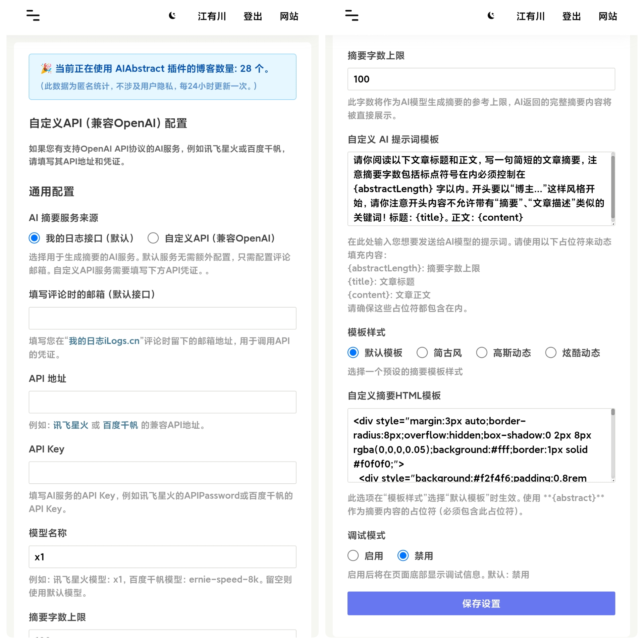The image size is (644, 644).
Task: Open 网站 link in the left header
Action: (x=289, y=16)
